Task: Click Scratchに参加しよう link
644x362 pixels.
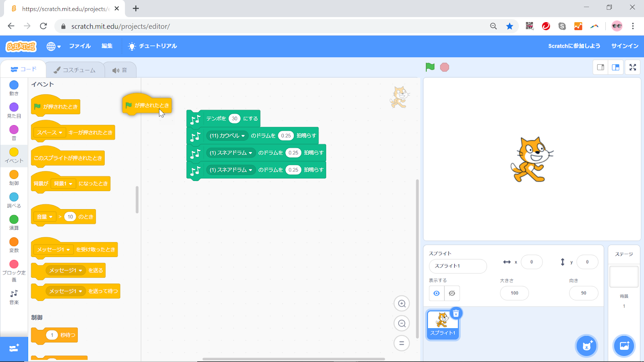Action: point(574,46)
